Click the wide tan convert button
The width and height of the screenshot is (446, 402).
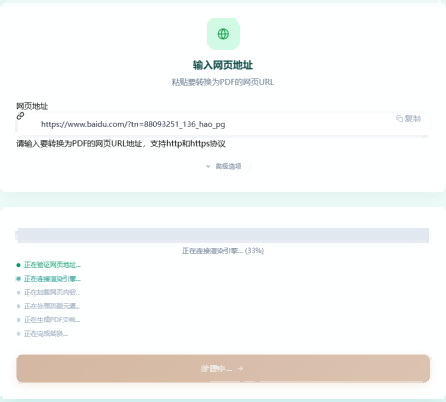click(223, 368)
